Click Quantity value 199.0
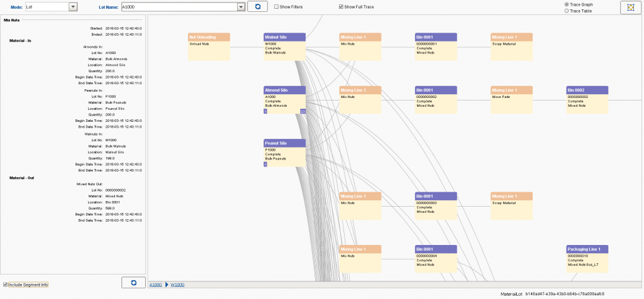This screenshot has height=299, width=644. click(110, 158)
